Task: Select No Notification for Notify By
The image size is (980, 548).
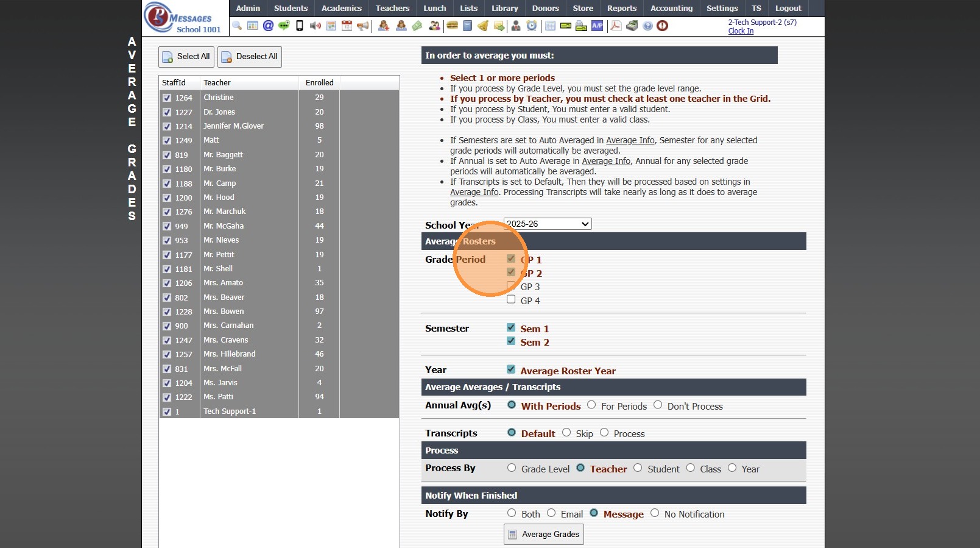Action: [x=655, y=513]
